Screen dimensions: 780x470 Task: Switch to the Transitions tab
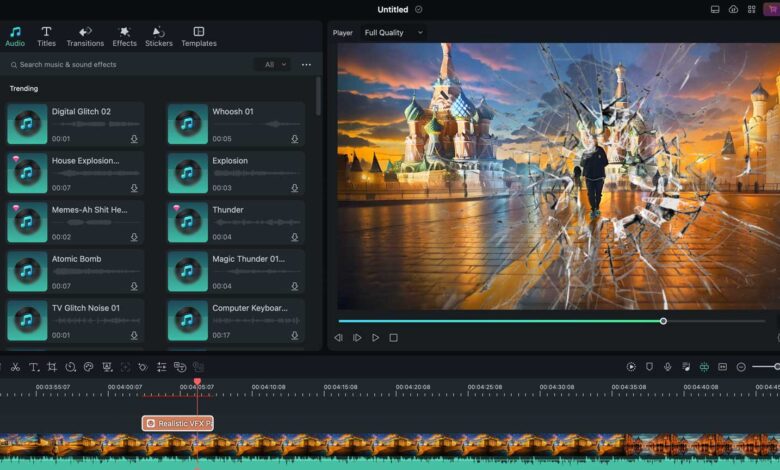(85, 37)
